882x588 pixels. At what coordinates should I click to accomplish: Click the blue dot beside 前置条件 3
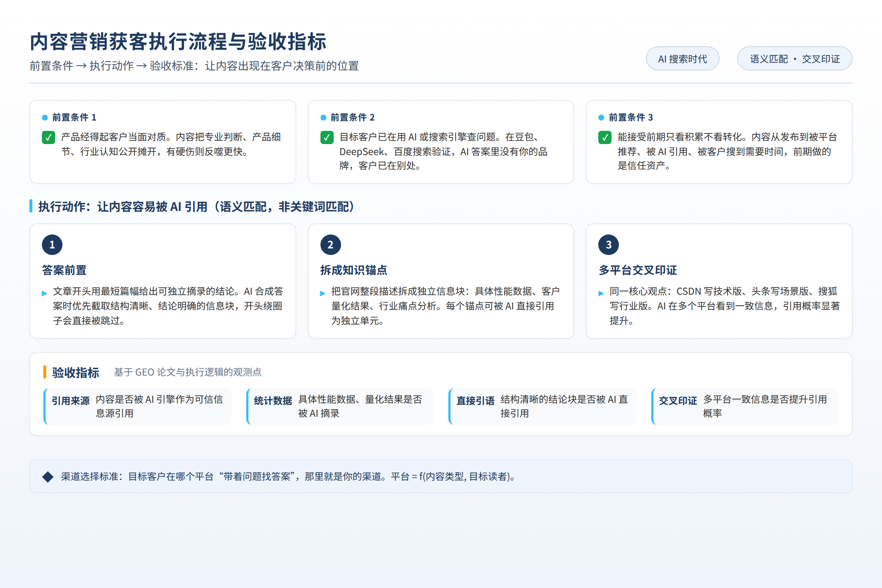(x=601, y=117)
